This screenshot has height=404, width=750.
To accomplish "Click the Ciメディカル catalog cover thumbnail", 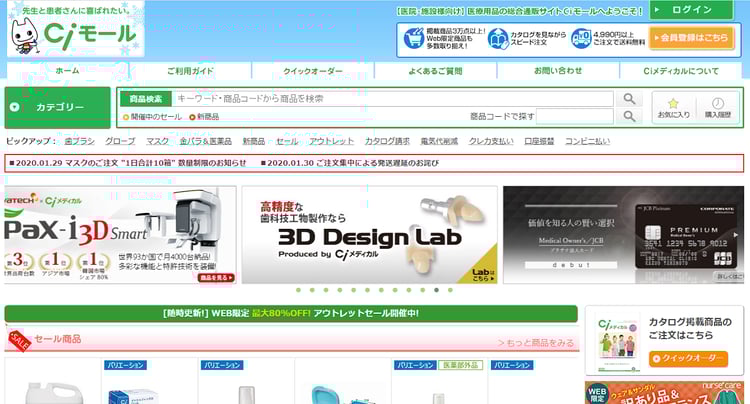I will (x=617, y=342).
